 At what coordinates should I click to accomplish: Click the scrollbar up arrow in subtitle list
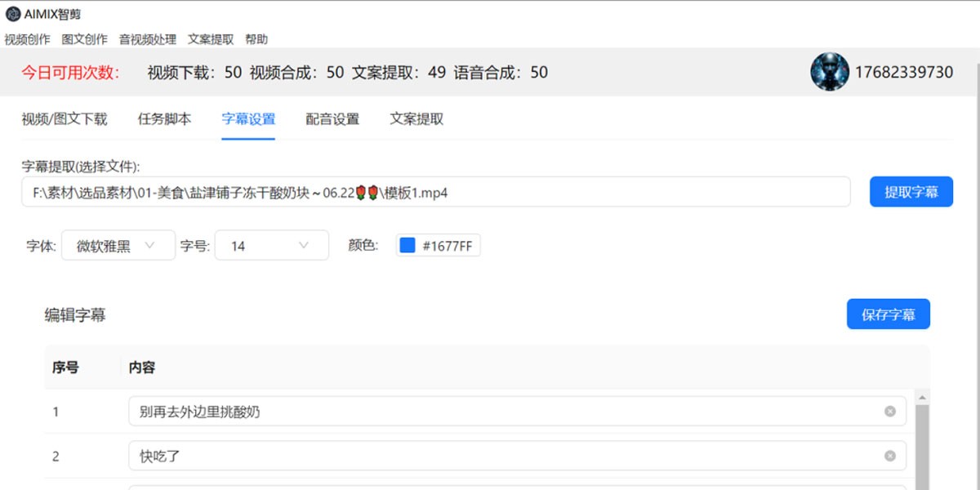click(x=923, y=398)
